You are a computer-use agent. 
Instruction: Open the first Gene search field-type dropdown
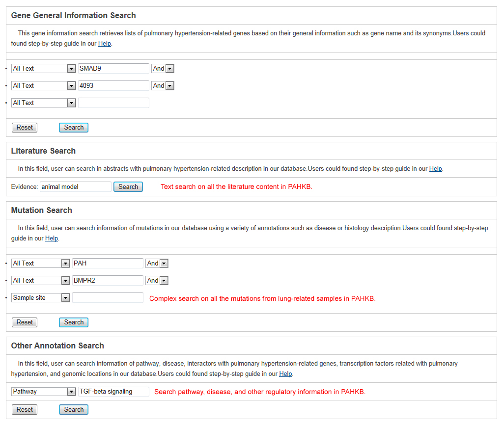click(x=43, y=69)
